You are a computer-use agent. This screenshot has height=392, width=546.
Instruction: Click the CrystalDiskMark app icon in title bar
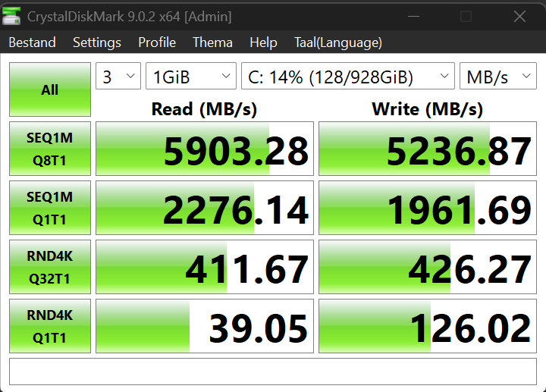pos(11,16)
